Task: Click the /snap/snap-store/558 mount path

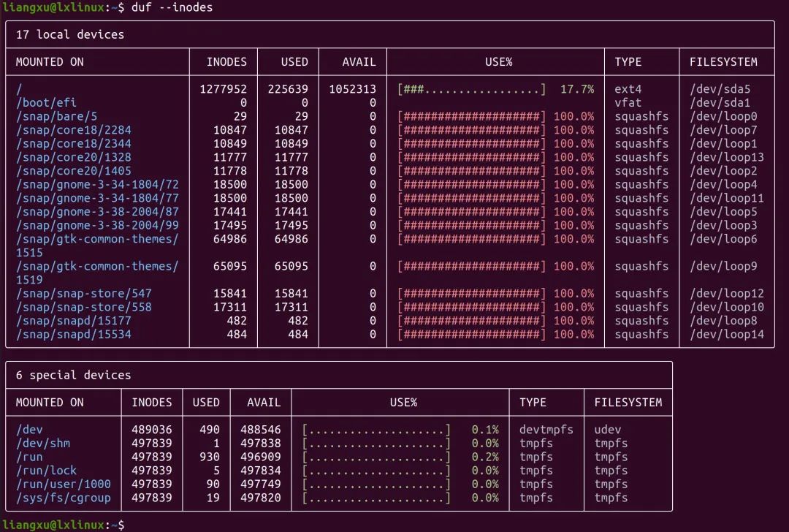Action: point(83,306)
